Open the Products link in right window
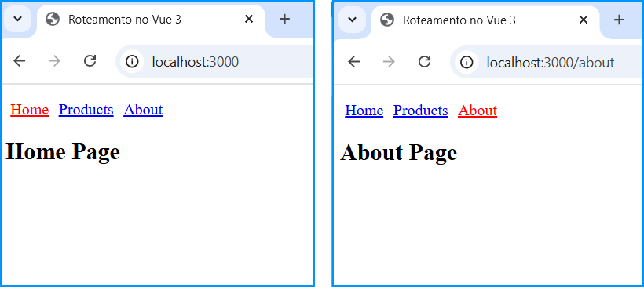Viewport: 644px width, 287px height. click(x=421, y=111)
